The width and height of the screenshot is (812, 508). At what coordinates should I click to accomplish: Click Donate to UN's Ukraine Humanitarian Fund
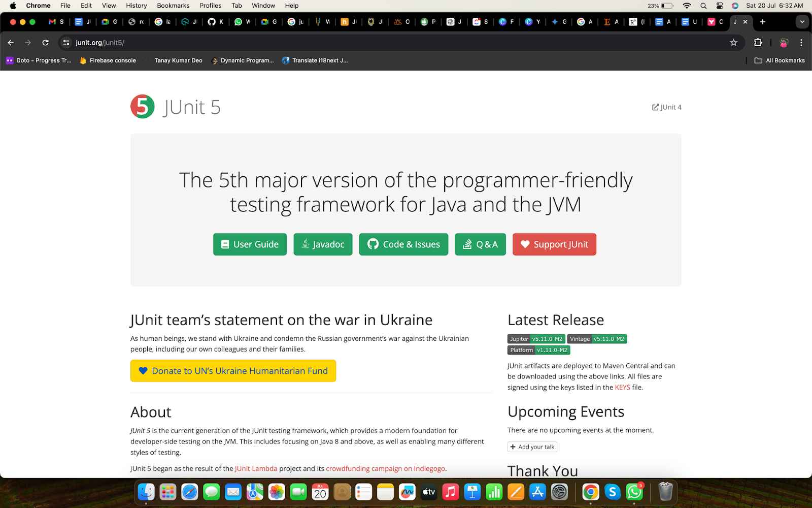[233, 371]
